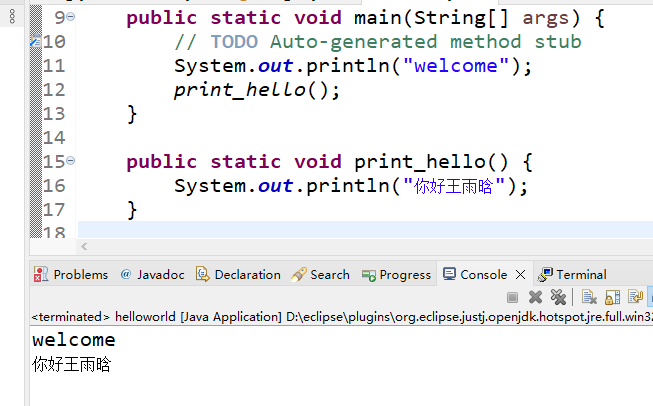Click the Terminate (stop square) console button
The image size is (653, 406).
[512, 297]
